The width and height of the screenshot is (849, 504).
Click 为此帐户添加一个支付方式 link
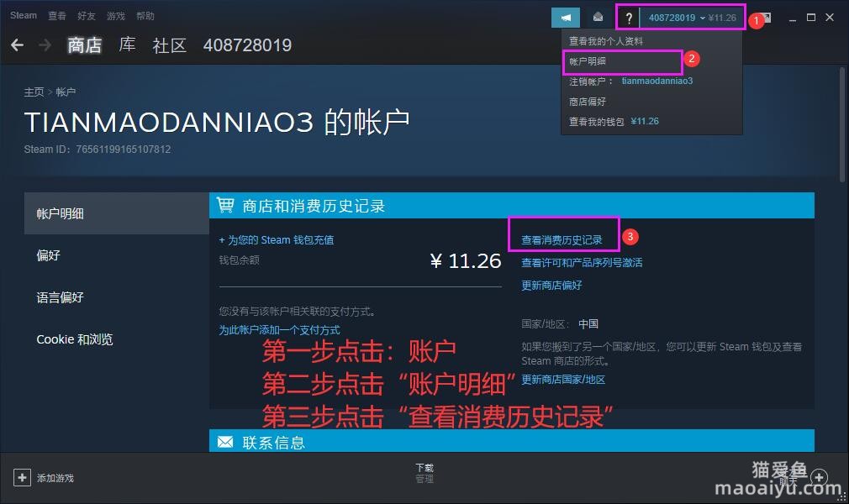279,329
